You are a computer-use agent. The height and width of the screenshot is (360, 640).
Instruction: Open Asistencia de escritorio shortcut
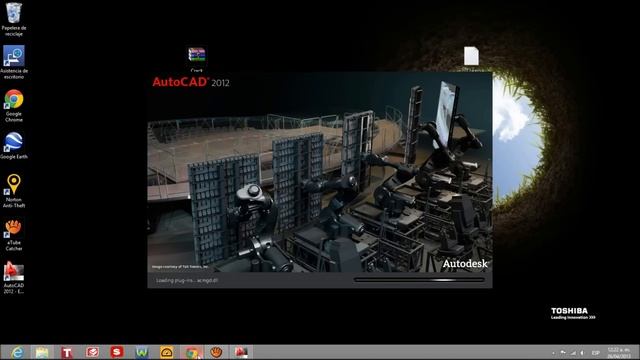point(13,62)
